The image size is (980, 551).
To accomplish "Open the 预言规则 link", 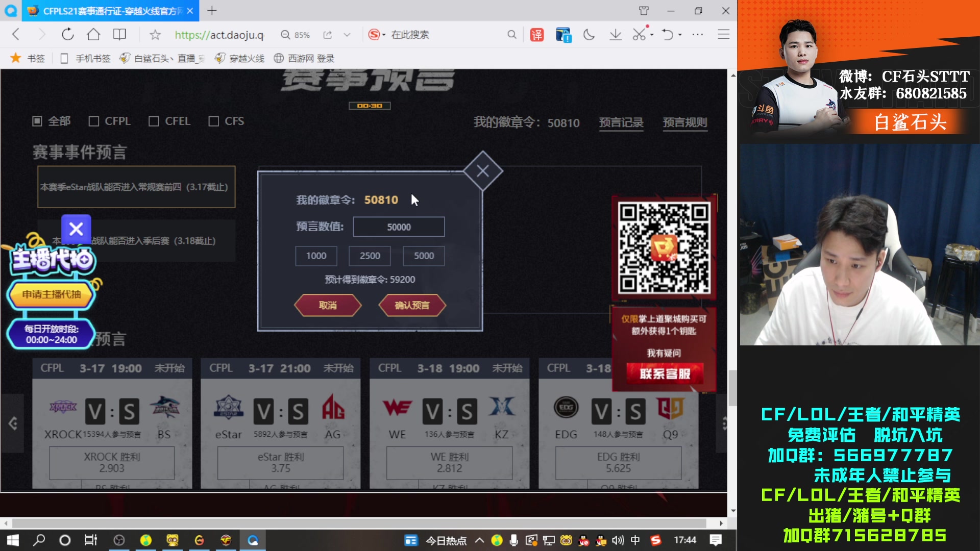I will tap(685, 122).
